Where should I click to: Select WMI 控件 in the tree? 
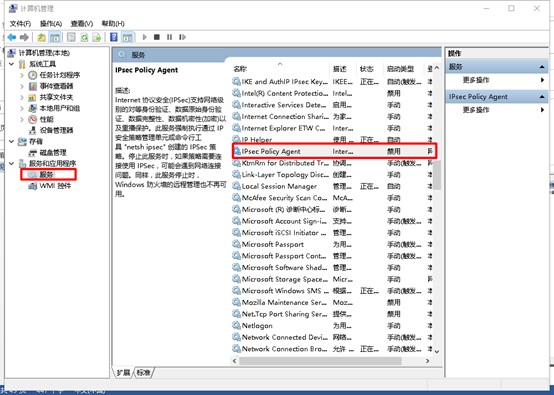(x=55, y=186)
